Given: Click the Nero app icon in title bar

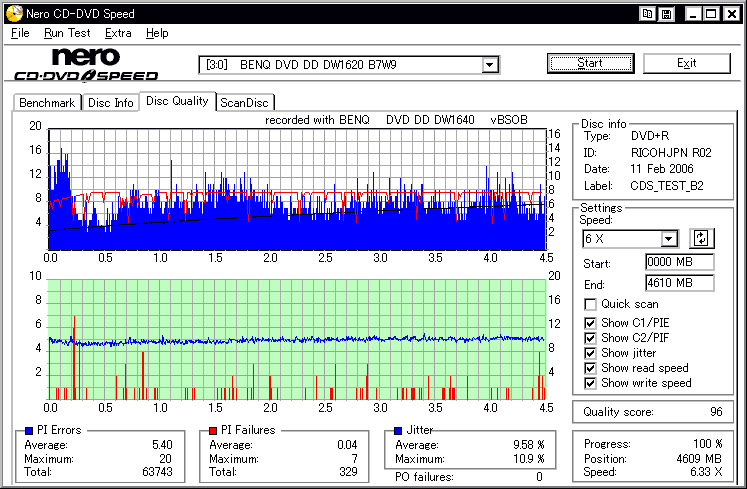Looking at the screenshot, I should pyautogui.click(x=12, y=14).
